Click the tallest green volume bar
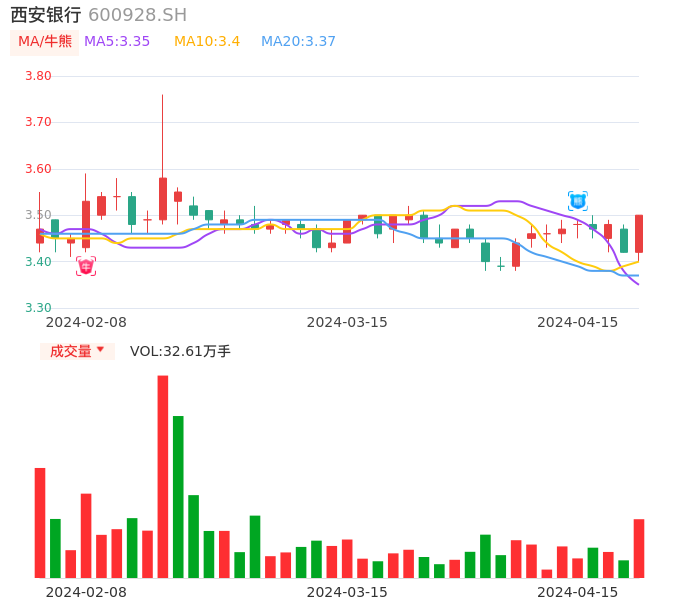 click(178, 497)
